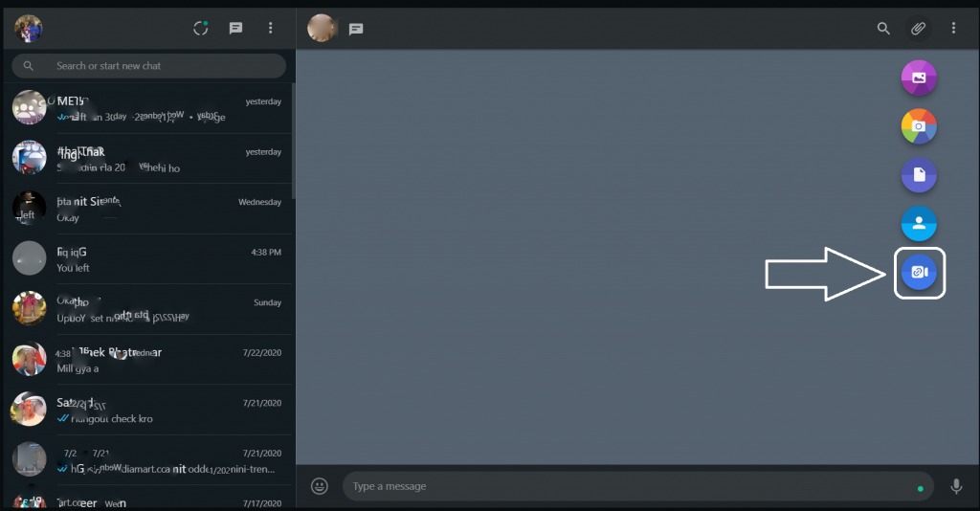Viewport: 980px width, 511px height.
Task: Attach a document with the indigo file icon
Action: 919,175
